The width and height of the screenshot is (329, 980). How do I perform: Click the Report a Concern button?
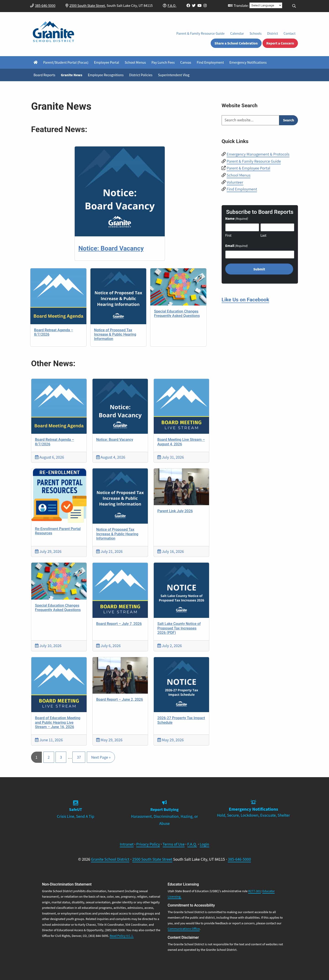point(280,43)
